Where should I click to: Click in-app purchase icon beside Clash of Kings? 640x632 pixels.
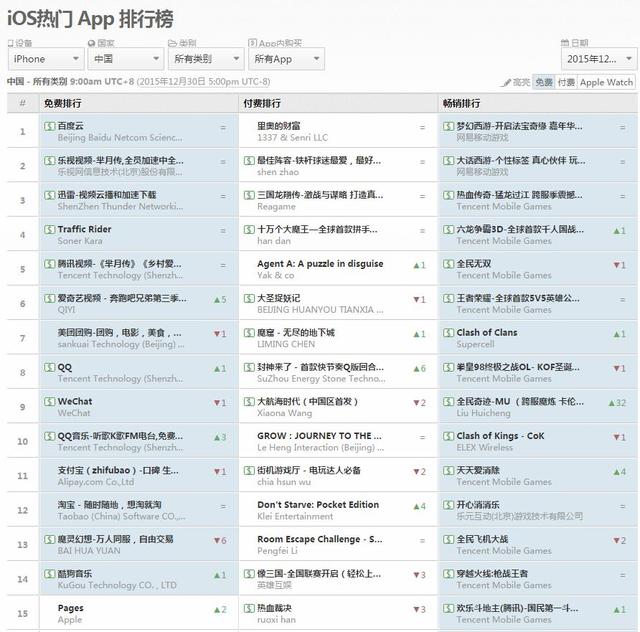pos(449,436)
